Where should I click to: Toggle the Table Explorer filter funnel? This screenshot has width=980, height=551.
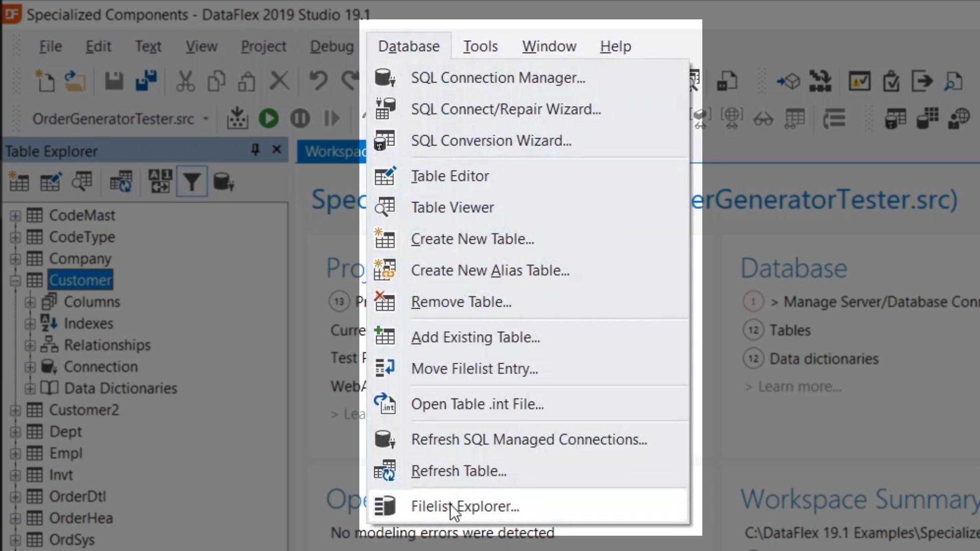click(191, 182)
